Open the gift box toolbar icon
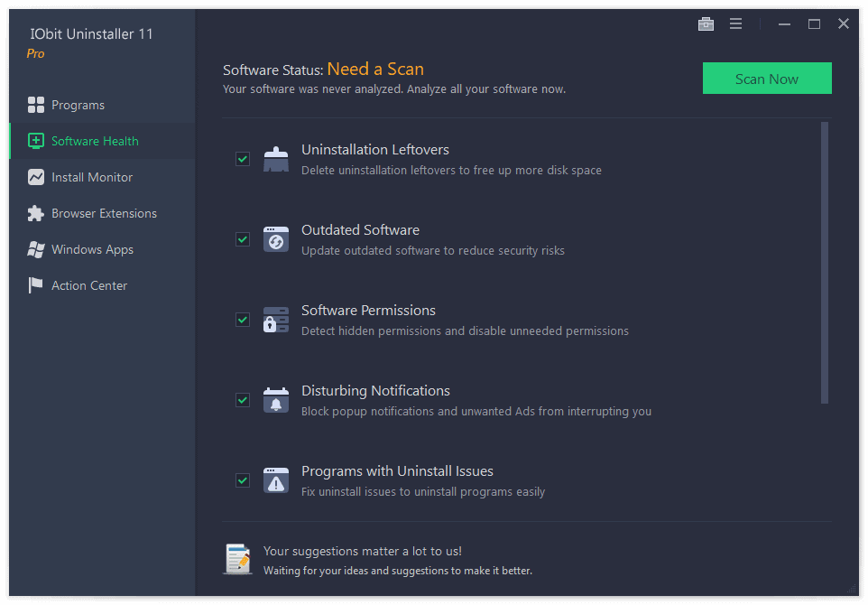 coord(706,23)
